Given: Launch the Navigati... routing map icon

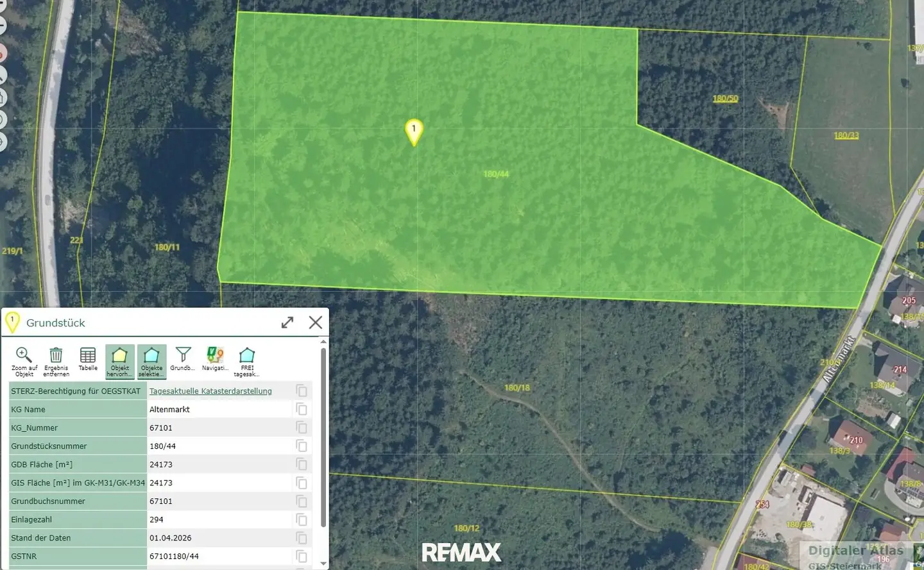Looking at the screenshot, I should click(215, 359).
